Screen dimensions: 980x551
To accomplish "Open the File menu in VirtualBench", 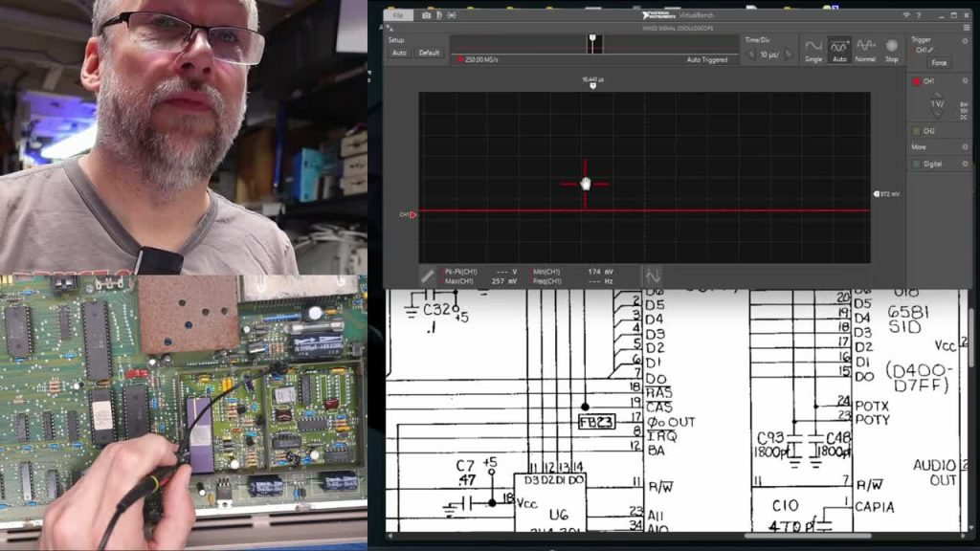I will 398,15.
